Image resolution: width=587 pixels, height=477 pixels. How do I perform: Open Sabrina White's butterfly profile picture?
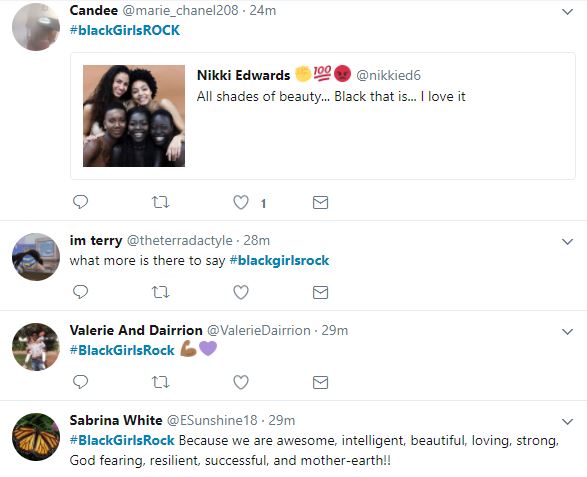pyautogui.click(x=36, y=437)
